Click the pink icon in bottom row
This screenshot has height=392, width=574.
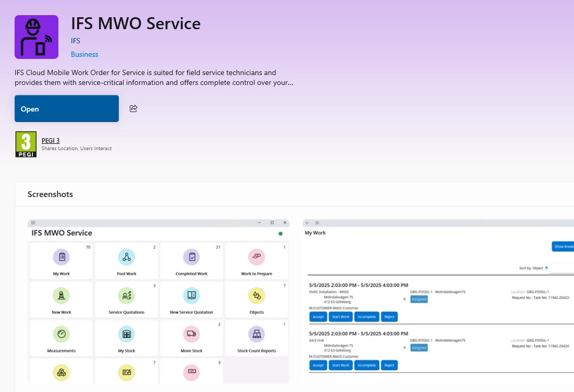pyautogui.click(x=191, y=373)
